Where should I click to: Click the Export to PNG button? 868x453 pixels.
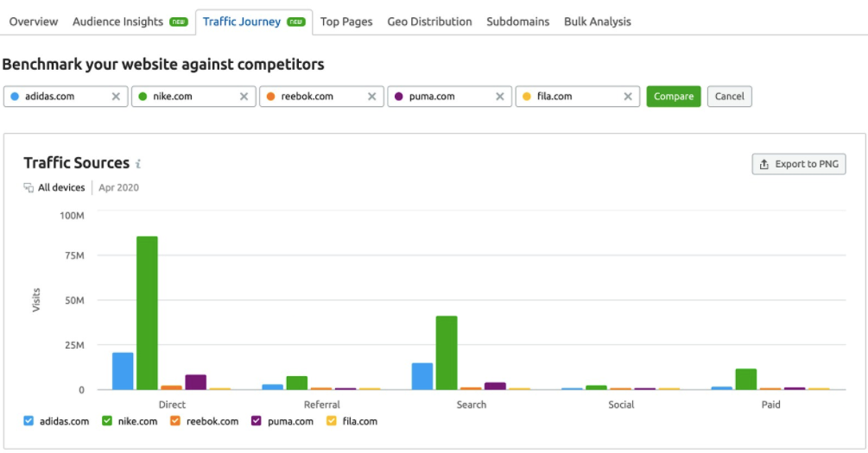click(799, 164)
